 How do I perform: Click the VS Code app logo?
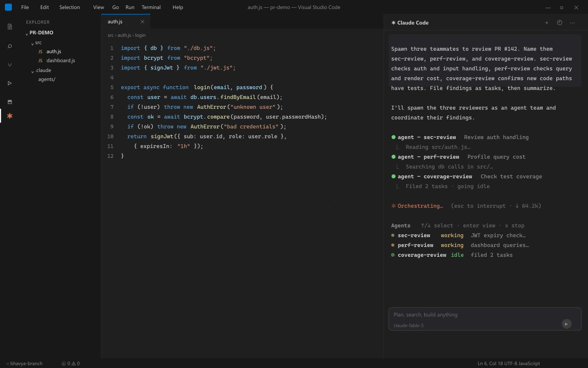[x=8, y=7]
